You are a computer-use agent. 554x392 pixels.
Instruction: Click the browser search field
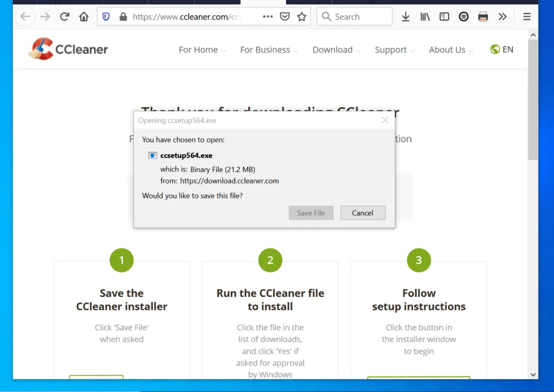(x=354, y=16)
